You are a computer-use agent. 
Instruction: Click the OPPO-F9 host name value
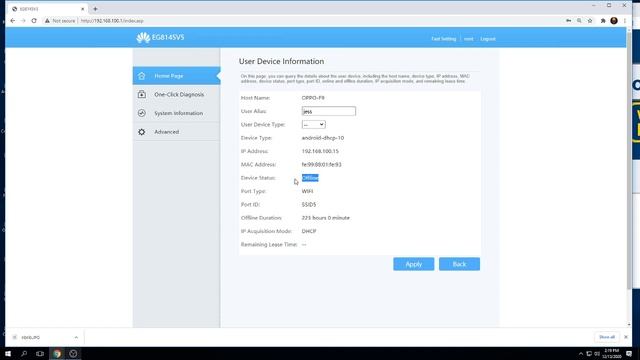tap(313, 98)
